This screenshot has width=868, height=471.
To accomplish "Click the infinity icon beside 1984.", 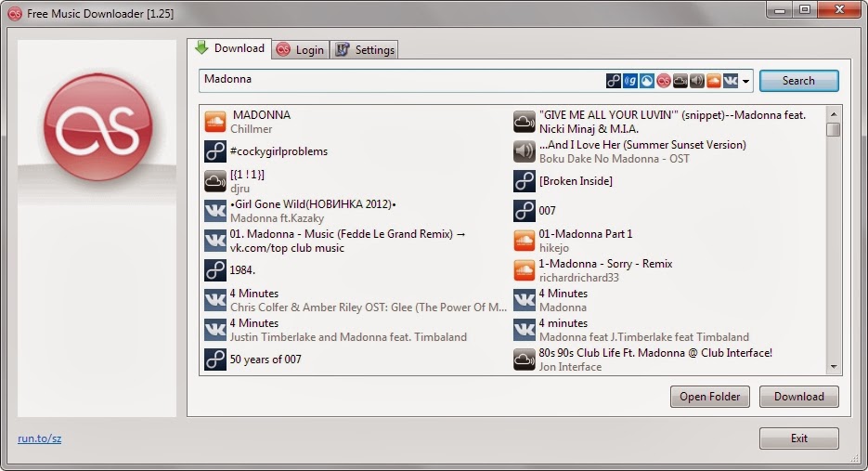I will point(215,270).
